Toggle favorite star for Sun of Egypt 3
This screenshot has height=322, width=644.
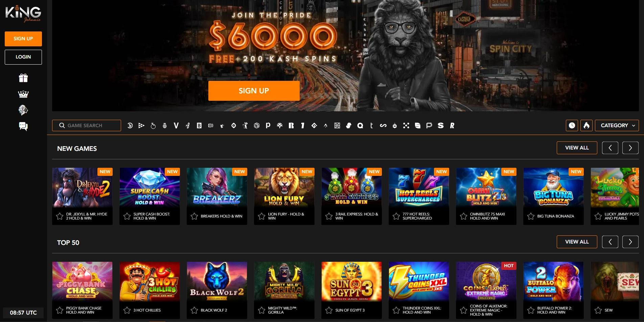[329, 310]
